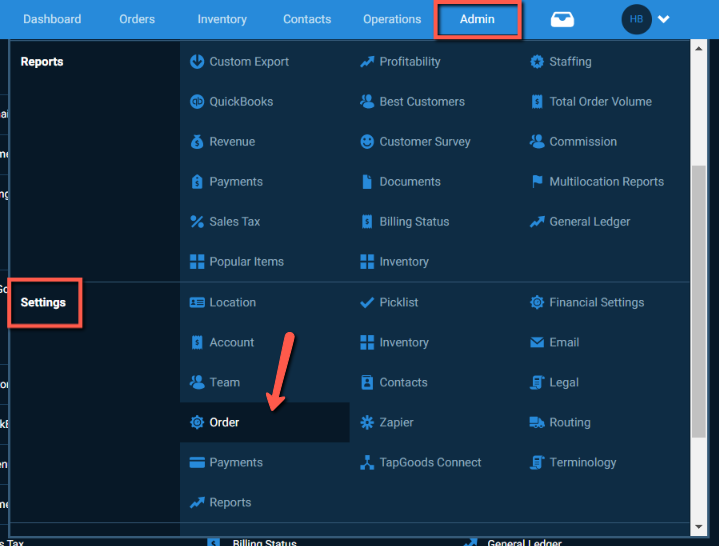The image size is (719, 546).
Task: Open Account settings
Action: (x=232, y=342)
